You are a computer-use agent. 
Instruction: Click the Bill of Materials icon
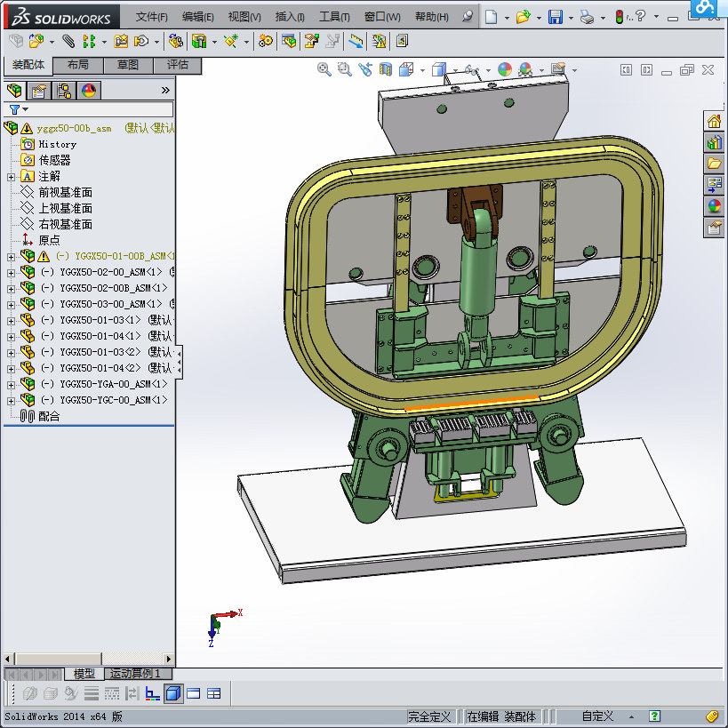click(x=288, y=41)
